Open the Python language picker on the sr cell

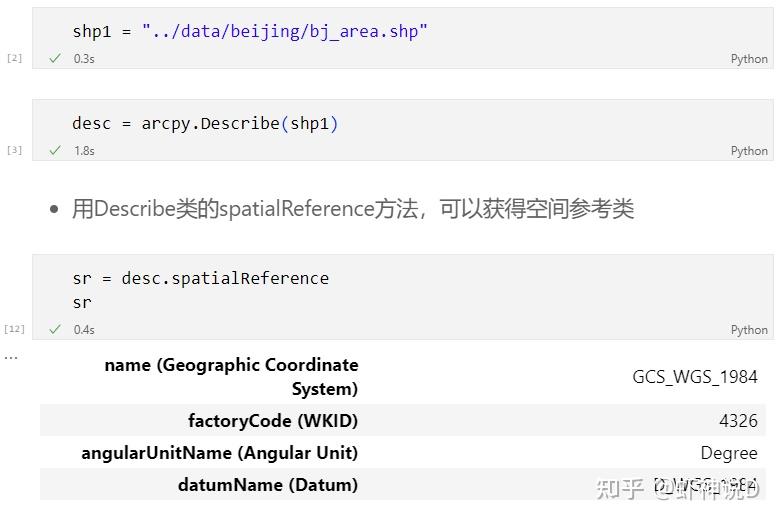[x=749, y=330]
